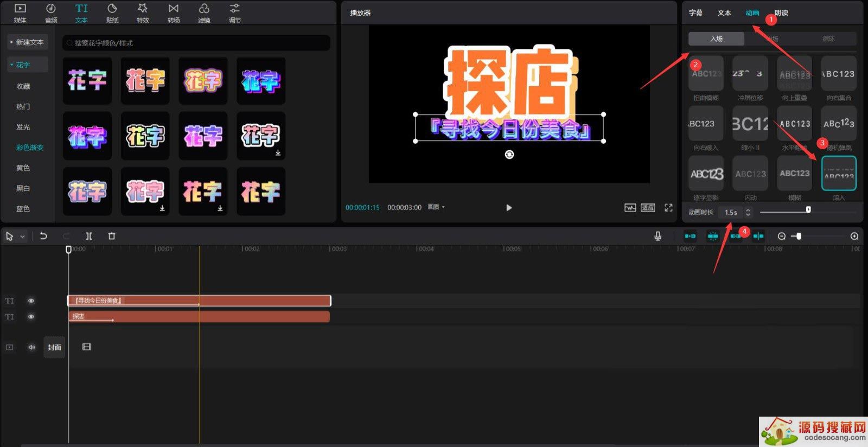Screen dimensions: 868x447
Task: Click the 动画时长 duration slider handle
Action: click(808, 210)
